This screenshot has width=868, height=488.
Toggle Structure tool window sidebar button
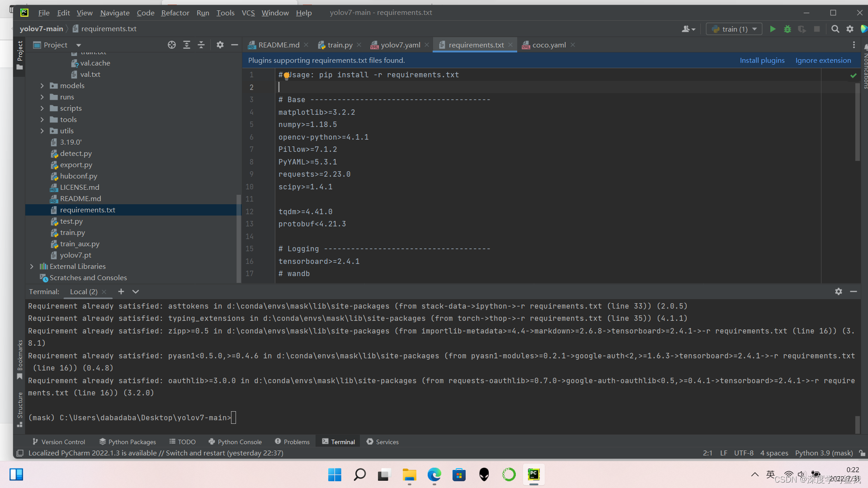[19, 409]
